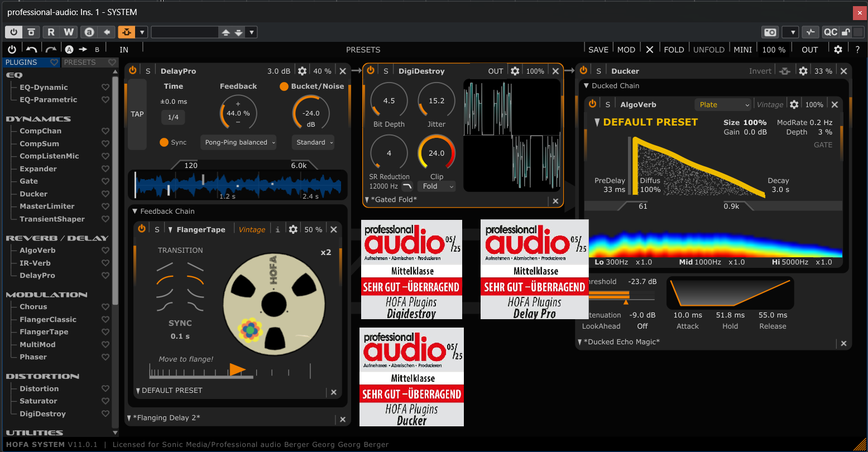Click the snapshot camera icon in the toolbar
Screen dimensions: 868x452
click(770, 32)
